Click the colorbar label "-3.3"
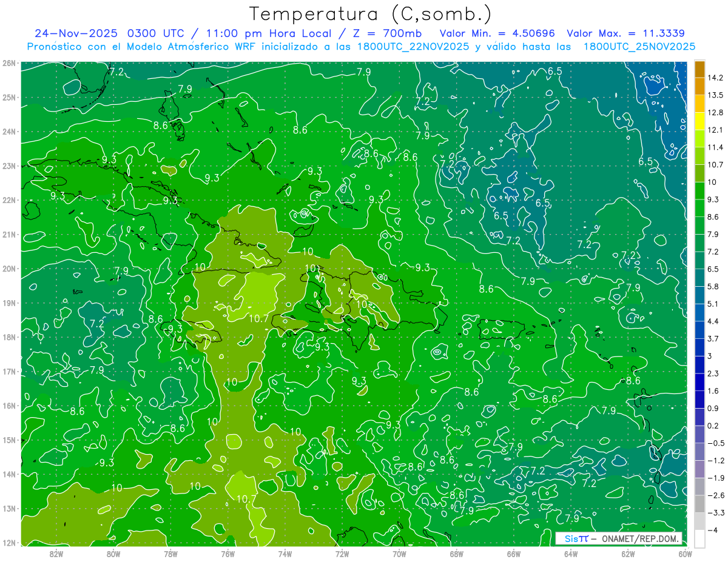This screenshot has width=728, height=562. click(716, 513)
